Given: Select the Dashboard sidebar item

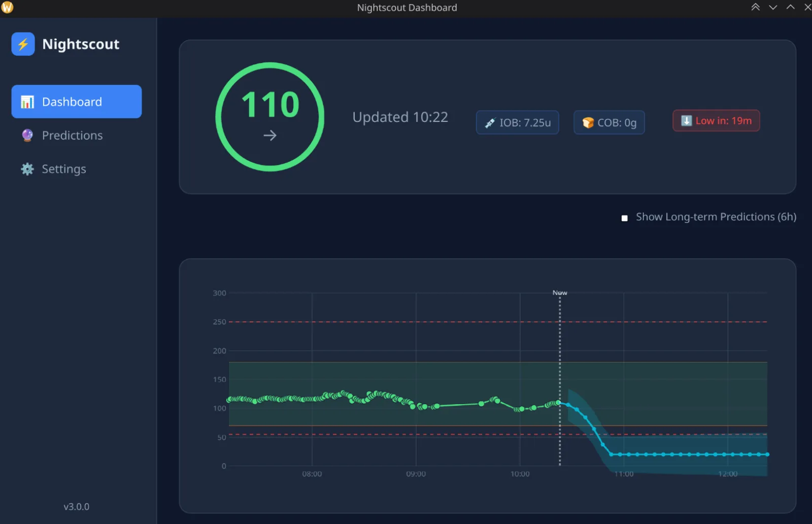Looking at the screenshot, I should (77, 102).
